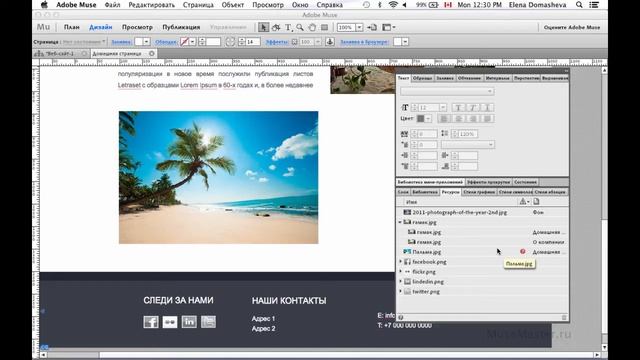Click the Flickr icon in the footer

170,322
